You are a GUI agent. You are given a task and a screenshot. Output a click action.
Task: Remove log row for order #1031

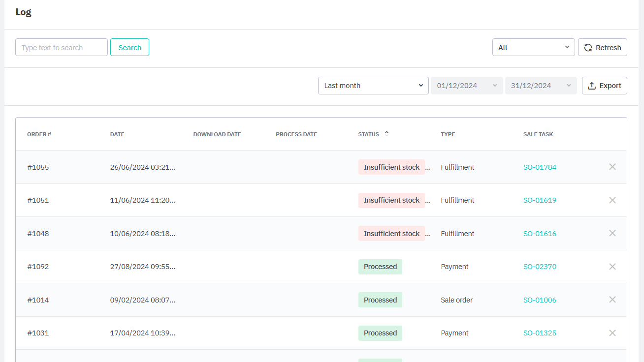[612, 333]
